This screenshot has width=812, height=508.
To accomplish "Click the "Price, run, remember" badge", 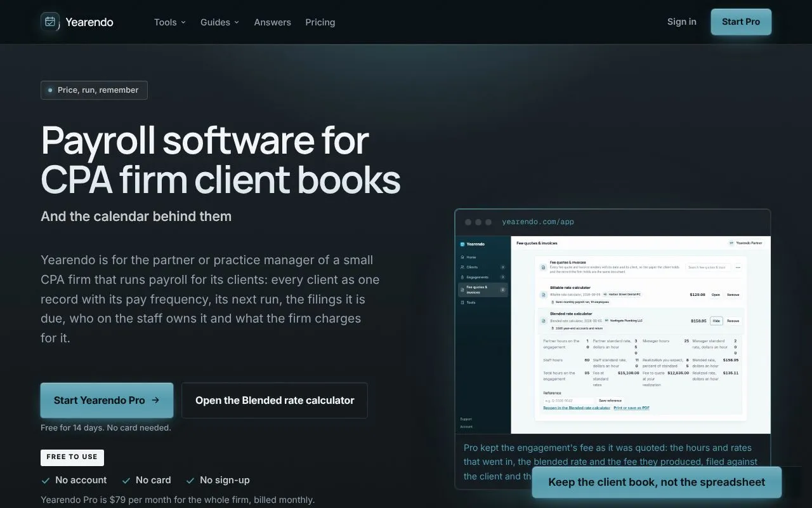I will pyautogui.click(x=94, y=90).
